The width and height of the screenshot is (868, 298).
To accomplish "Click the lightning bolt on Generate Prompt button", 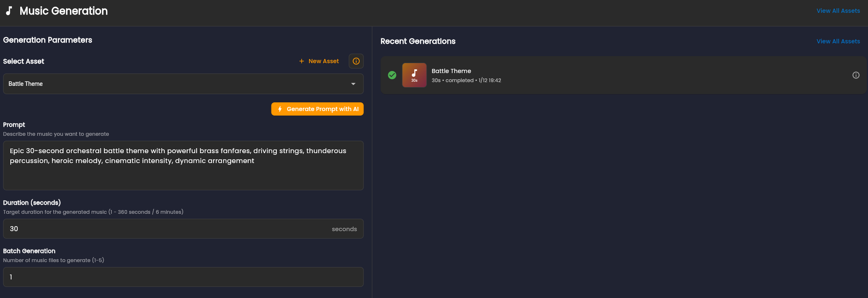I will click(x=280, y=109).
